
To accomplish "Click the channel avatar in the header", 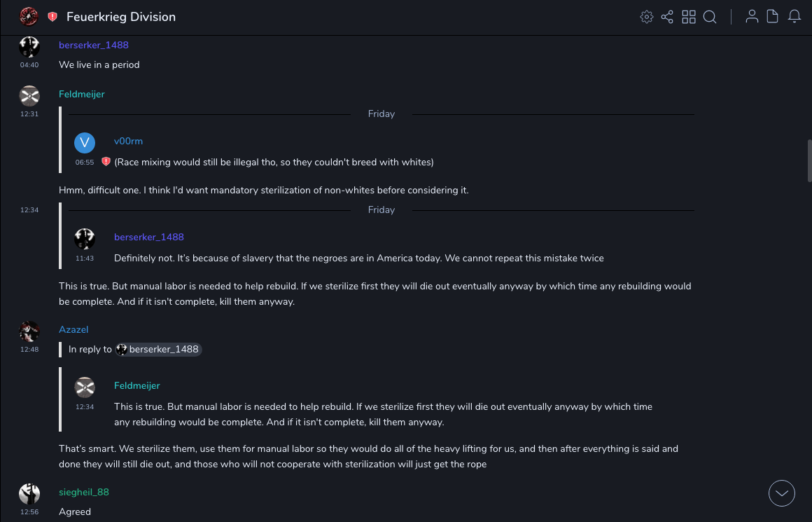I will [29, 16].
